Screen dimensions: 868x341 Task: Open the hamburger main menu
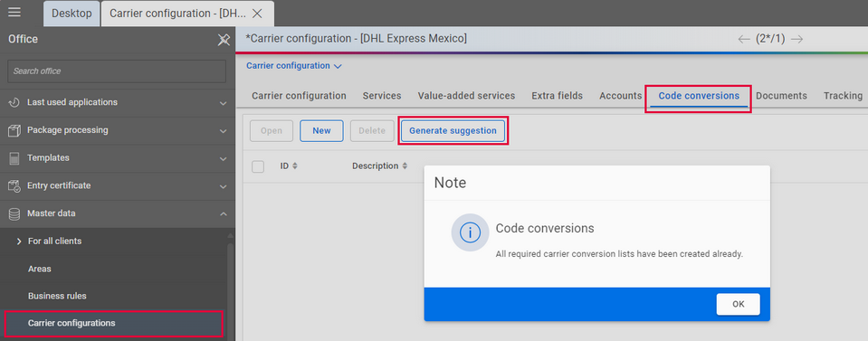pyautogui.click(x=14, y=12)
